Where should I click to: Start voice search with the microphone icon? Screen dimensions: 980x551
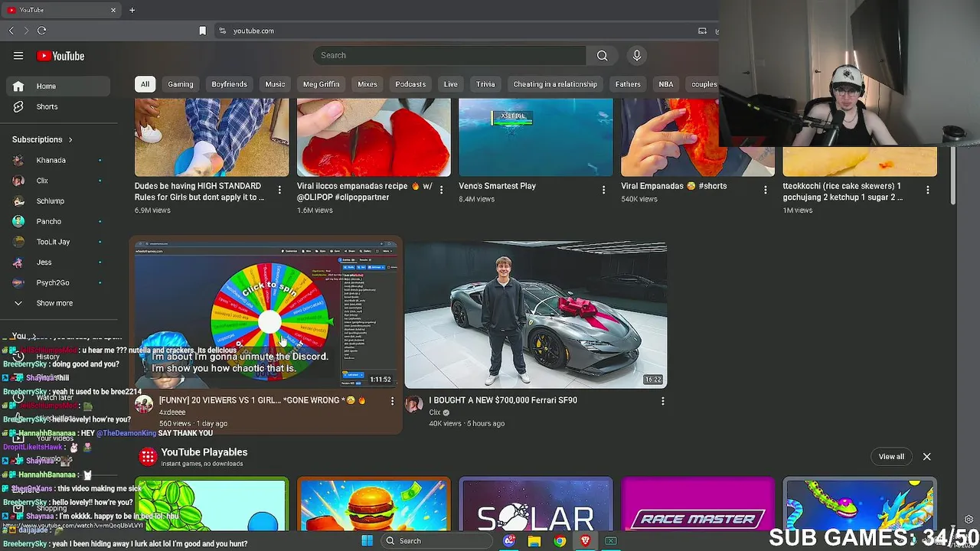(x=636, y=55)
